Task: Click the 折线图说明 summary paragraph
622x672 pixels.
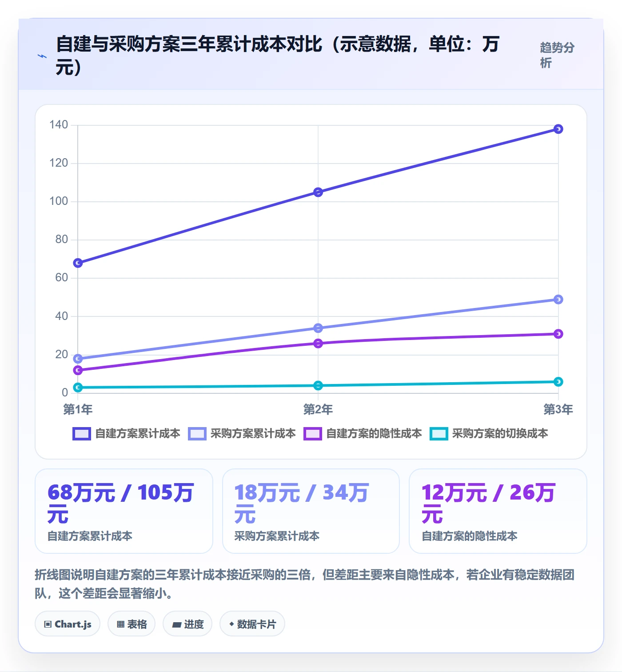Action: pos(305,584)
